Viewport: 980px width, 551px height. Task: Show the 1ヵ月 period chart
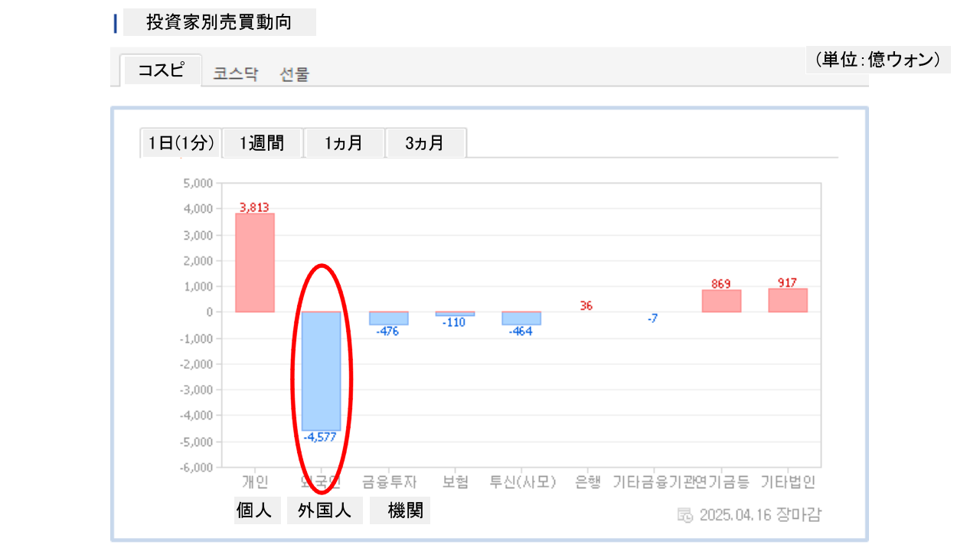tap(344, 143)
